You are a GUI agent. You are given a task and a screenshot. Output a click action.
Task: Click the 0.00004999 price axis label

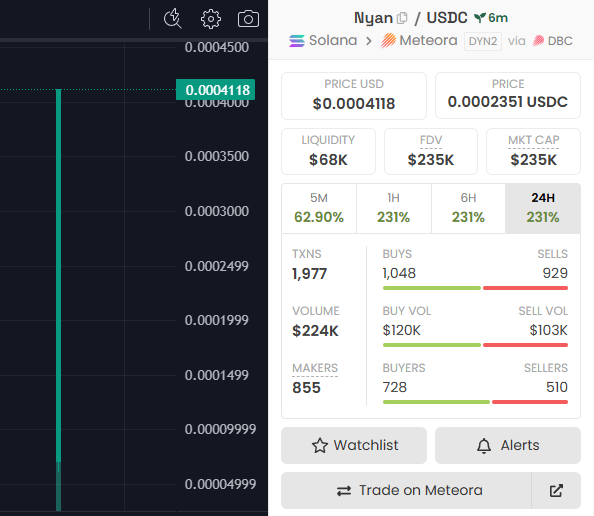220,484
